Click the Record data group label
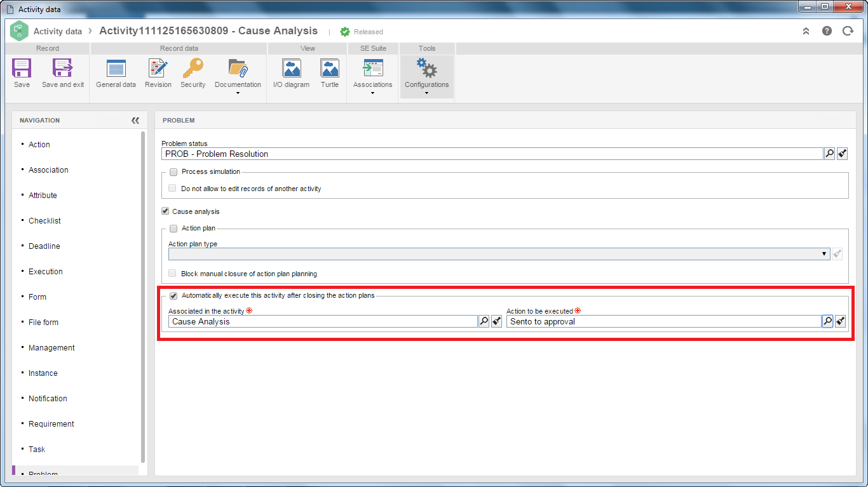 tap(179, 48)
